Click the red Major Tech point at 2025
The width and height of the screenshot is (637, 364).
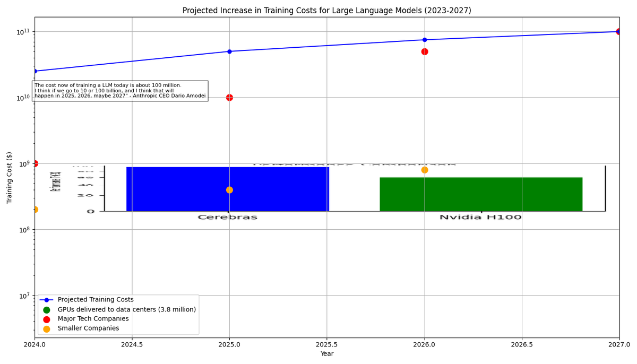pyautogui.click(x=229, y=98)
